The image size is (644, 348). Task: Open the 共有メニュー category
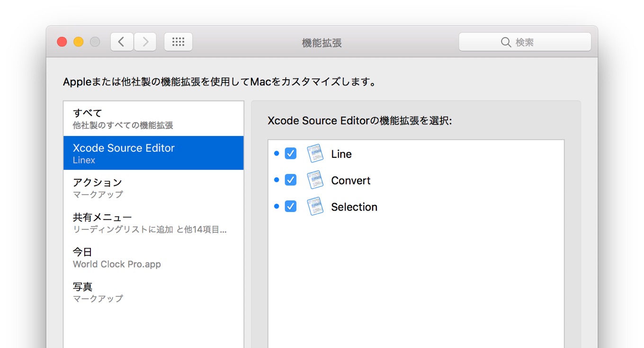(153, 223)
